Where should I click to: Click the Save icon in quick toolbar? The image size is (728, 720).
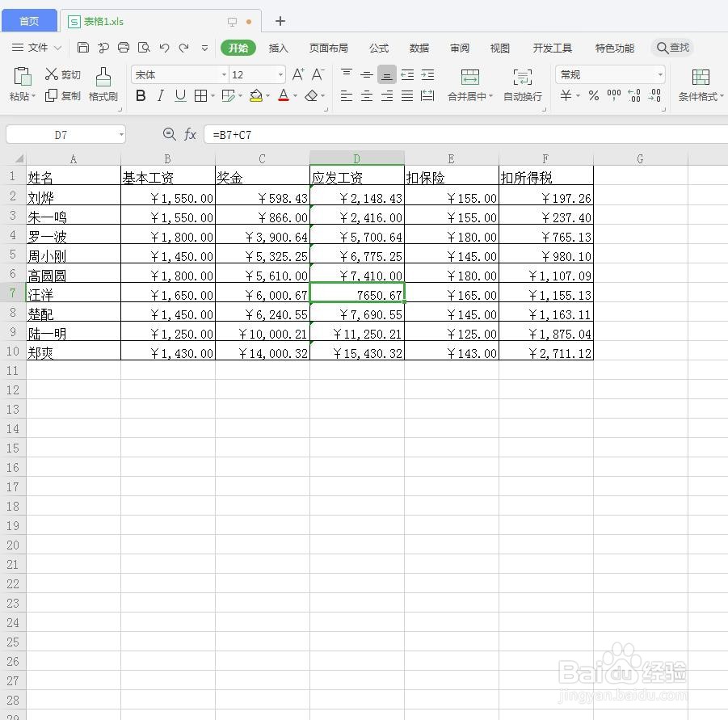(83, 48)
